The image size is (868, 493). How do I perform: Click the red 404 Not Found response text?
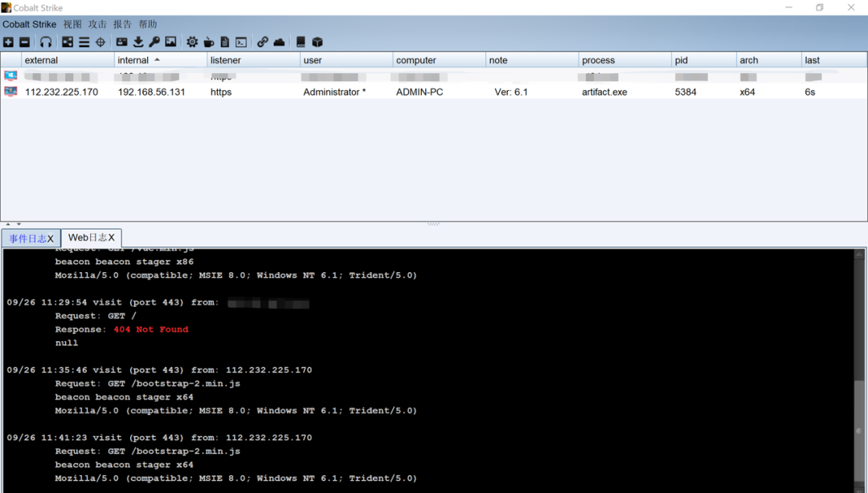click(151, 329)
